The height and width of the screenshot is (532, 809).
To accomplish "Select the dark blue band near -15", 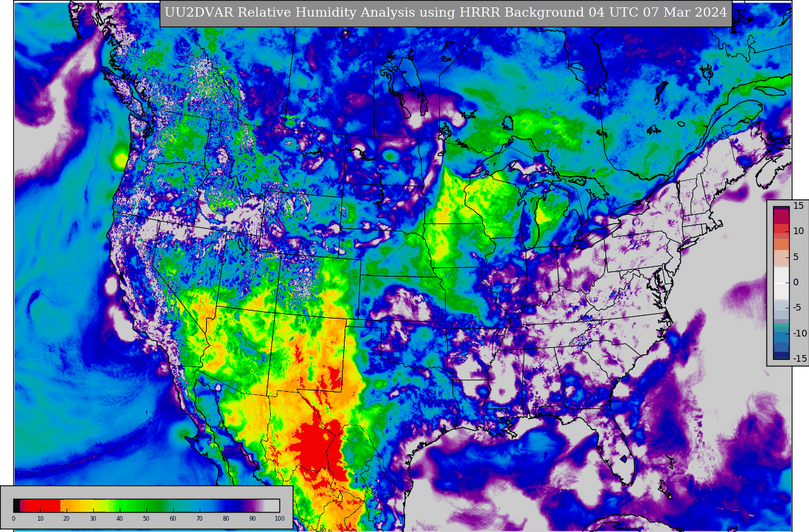I will click(x=781, y=355).
